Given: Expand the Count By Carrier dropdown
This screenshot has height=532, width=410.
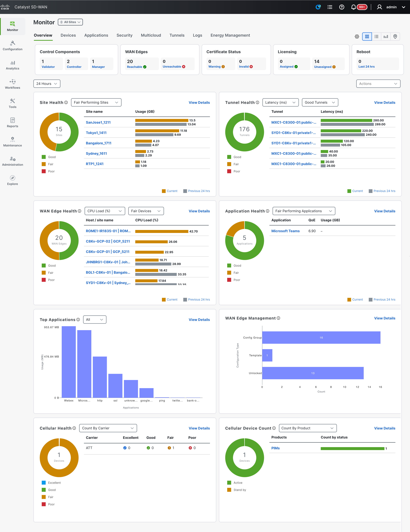Looking at the screenshot, I should (108, 428).
